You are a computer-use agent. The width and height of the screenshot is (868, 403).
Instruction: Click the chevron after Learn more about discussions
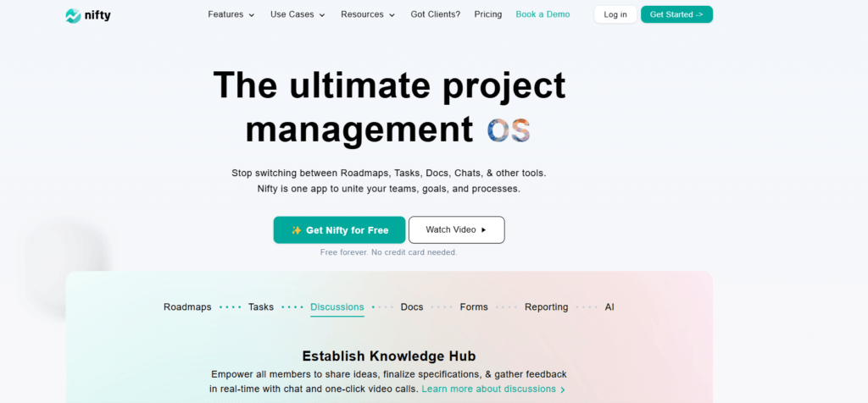tap(563, 389)
